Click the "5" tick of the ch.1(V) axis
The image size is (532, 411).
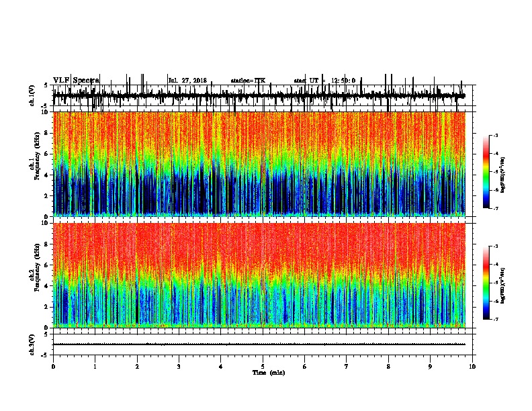coord(46,85)
